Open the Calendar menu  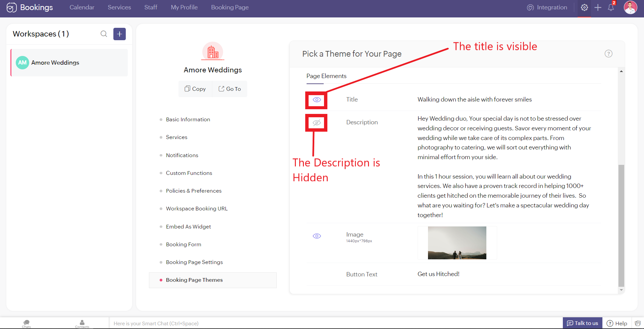click(x=82, y=7)
